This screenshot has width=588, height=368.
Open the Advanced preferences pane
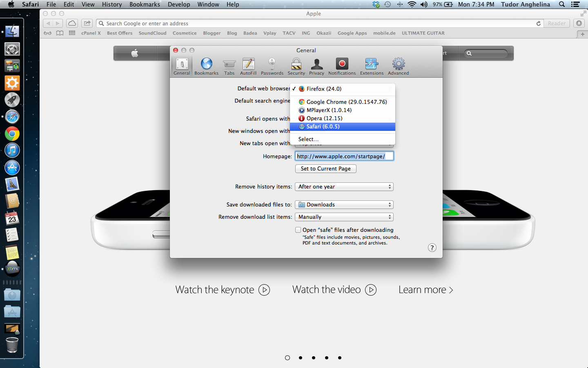(x=398, y=67)
